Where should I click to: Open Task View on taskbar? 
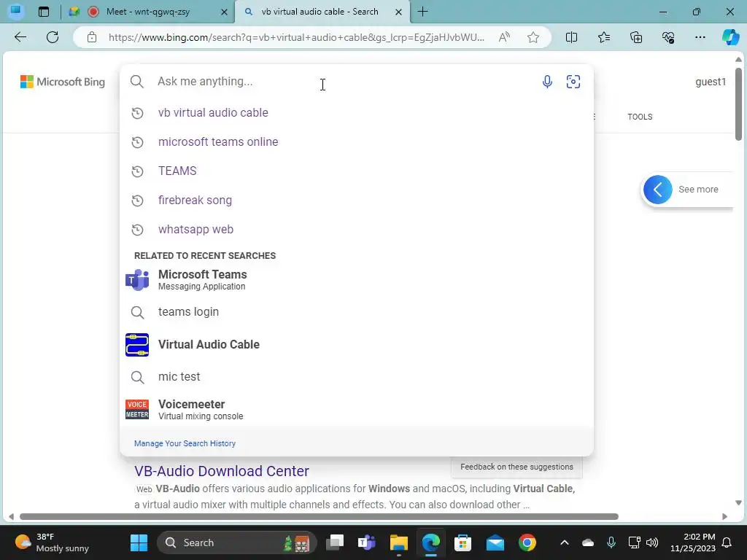[x=335, y=542]
